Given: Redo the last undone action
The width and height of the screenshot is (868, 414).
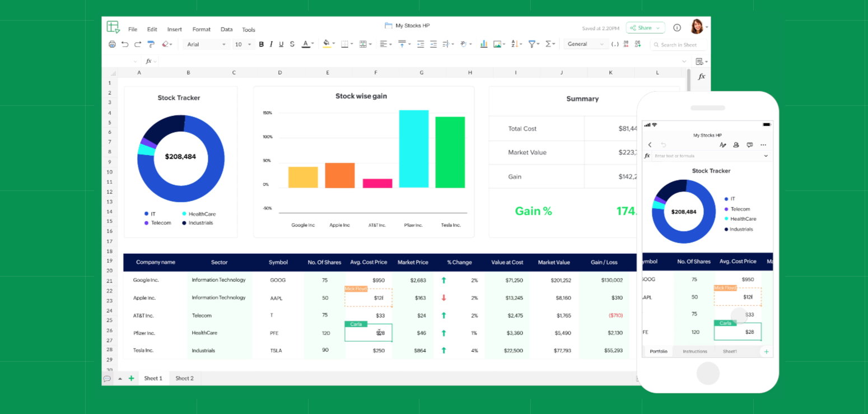Looking at the screenshot, I should (138, 44).
